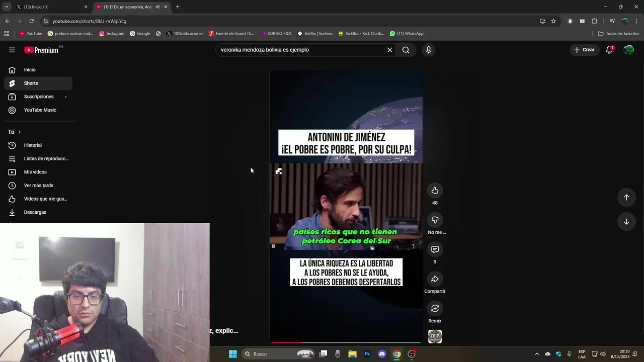Open Historial in the sidebar

(38, 145)
